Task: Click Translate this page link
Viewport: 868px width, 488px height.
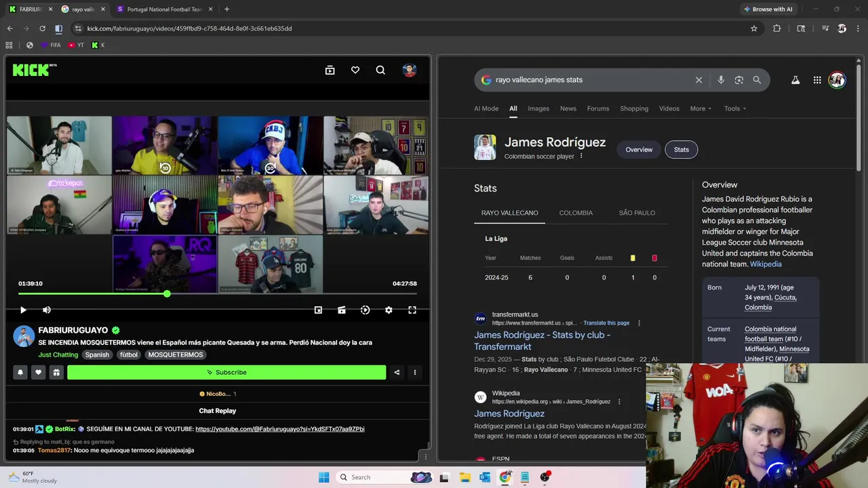Action: (606, 323)
